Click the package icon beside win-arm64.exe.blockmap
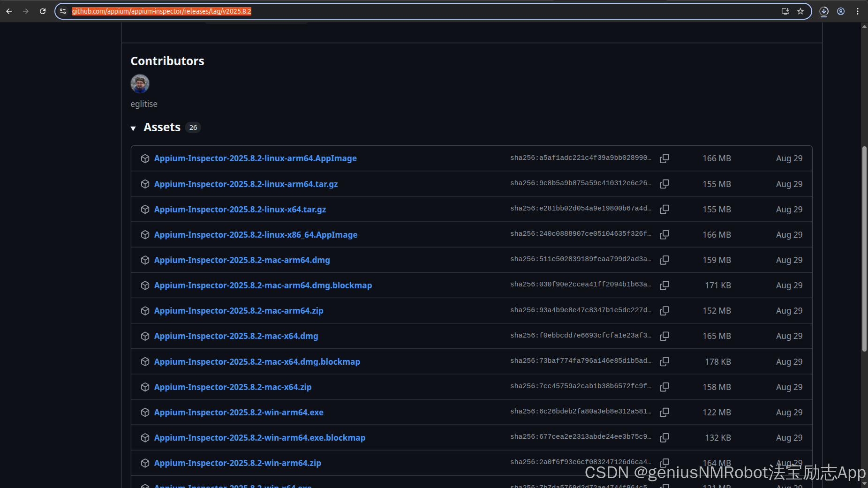Image resolution: width=868 pixels, height=488 pixels. pos(145,437)
